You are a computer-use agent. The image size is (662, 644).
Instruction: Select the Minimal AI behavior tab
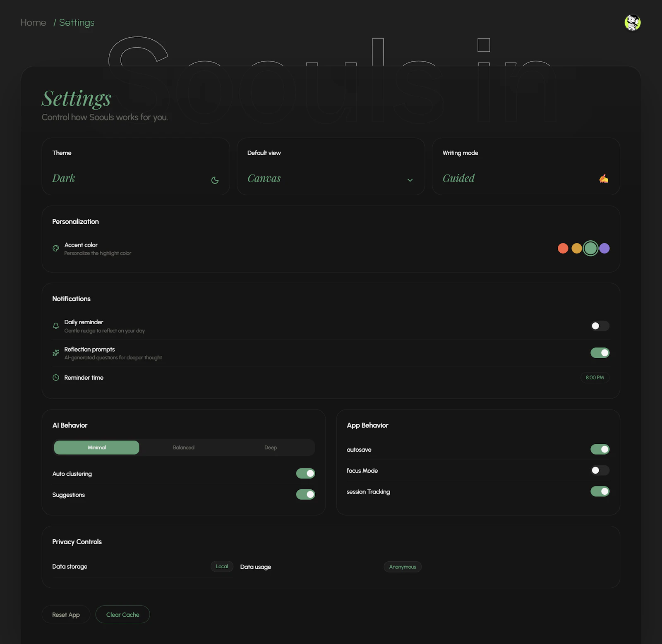97,448
